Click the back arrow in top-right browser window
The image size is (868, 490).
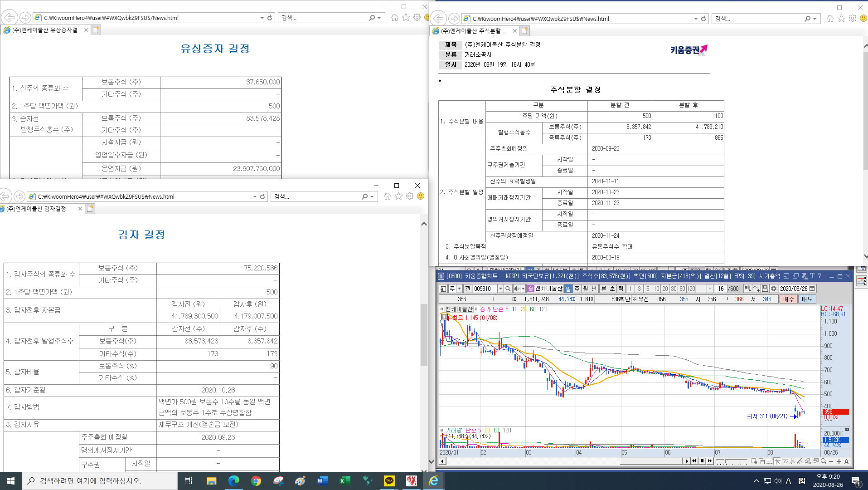[x=438, y=19]
